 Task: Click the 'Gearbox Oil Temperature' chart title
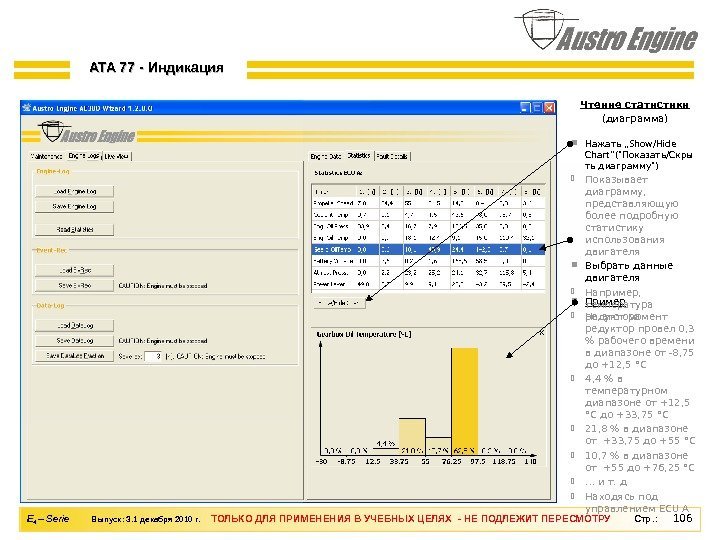coord(364,334)
